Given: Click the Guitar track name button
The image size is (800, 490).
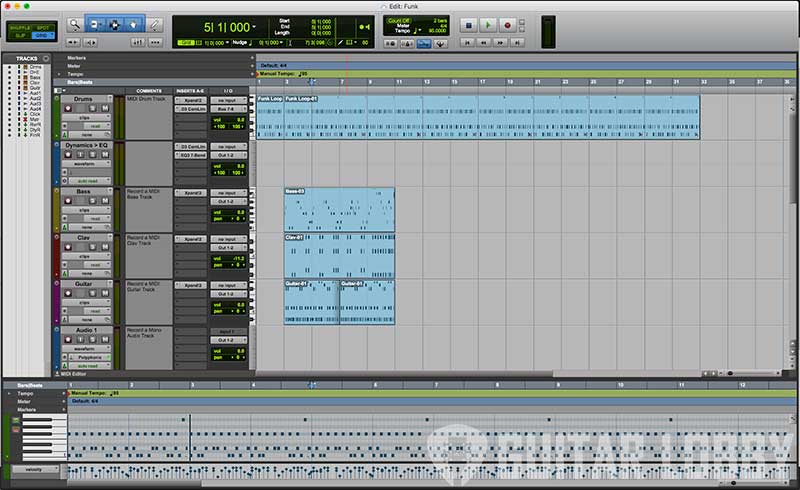Looking at the screenshot, I should (x=86, y=284).
